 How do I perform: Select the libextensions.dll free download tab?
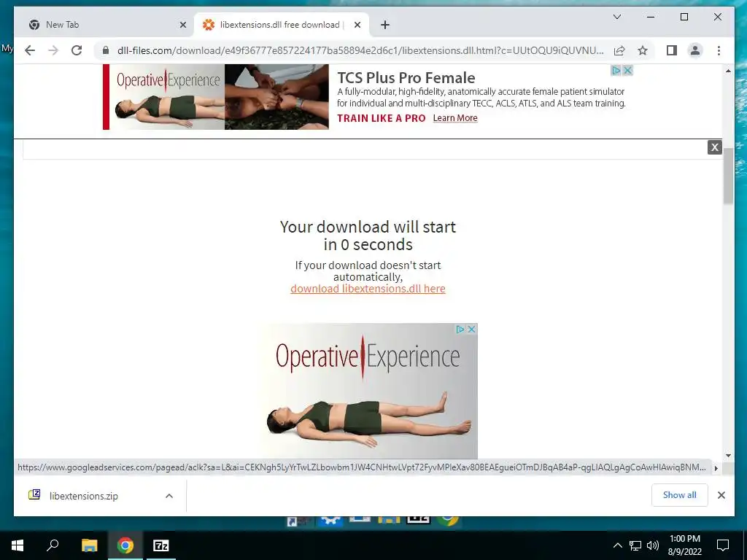point(281,25)
